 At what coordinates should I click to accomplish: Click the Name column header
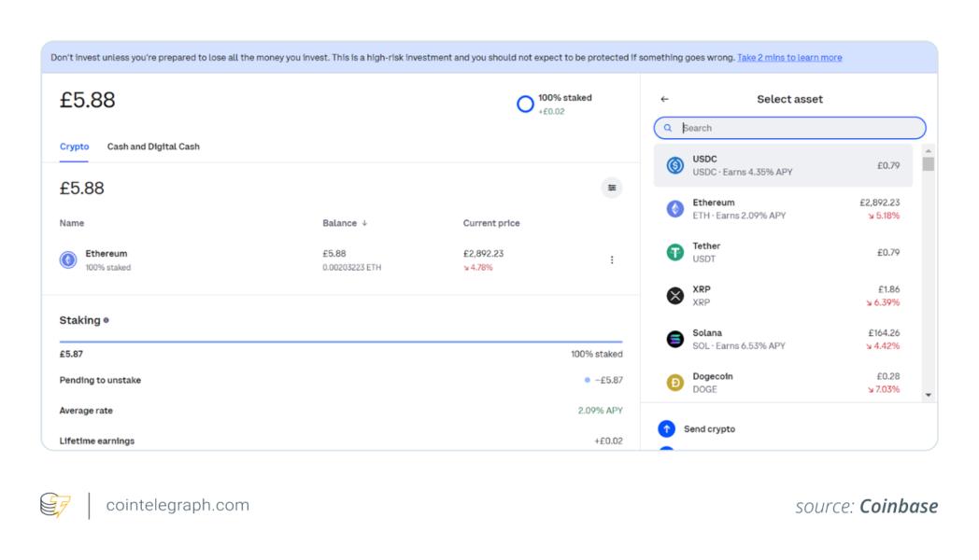72,223
